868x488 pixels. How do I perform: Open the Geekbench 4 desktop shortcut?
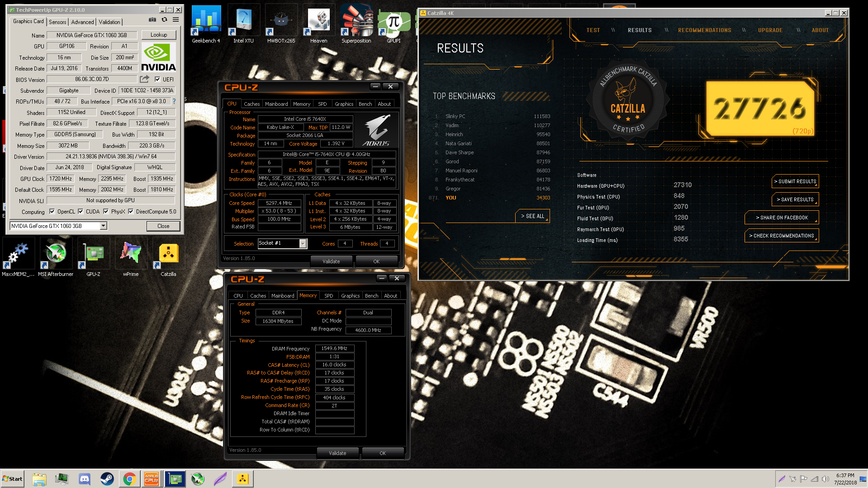pos(206,24)
